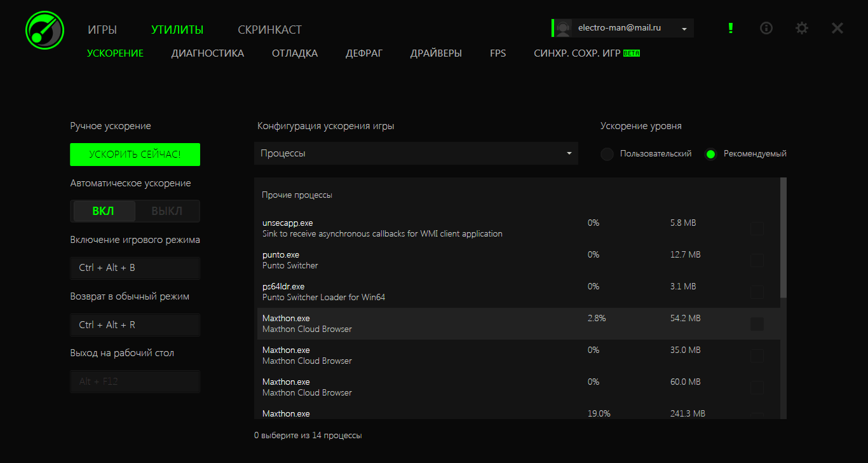Open the ОТЛАДКА sub-tab
Viewport: 868px width, 463px height.
[295, 53]
